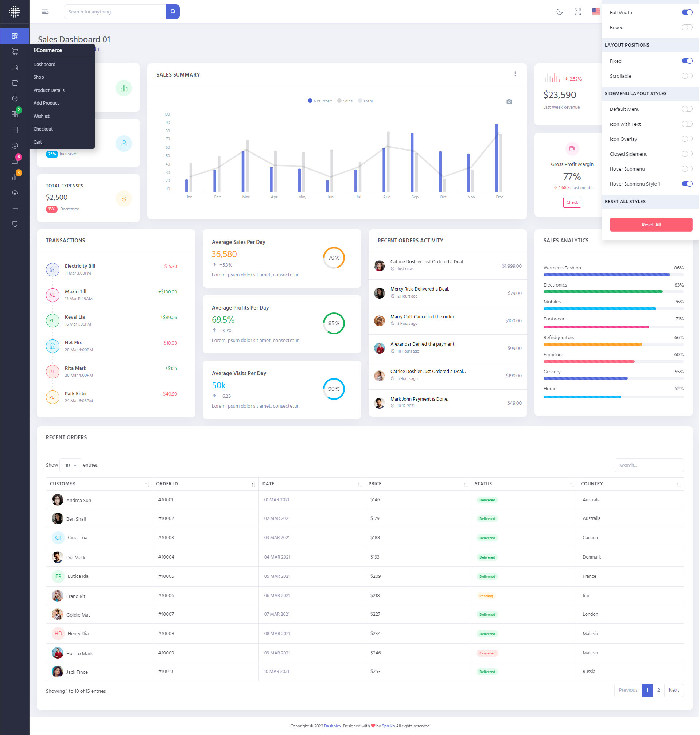
Task: Click the shield icon in the sidebar
Action: coord(15,224)
